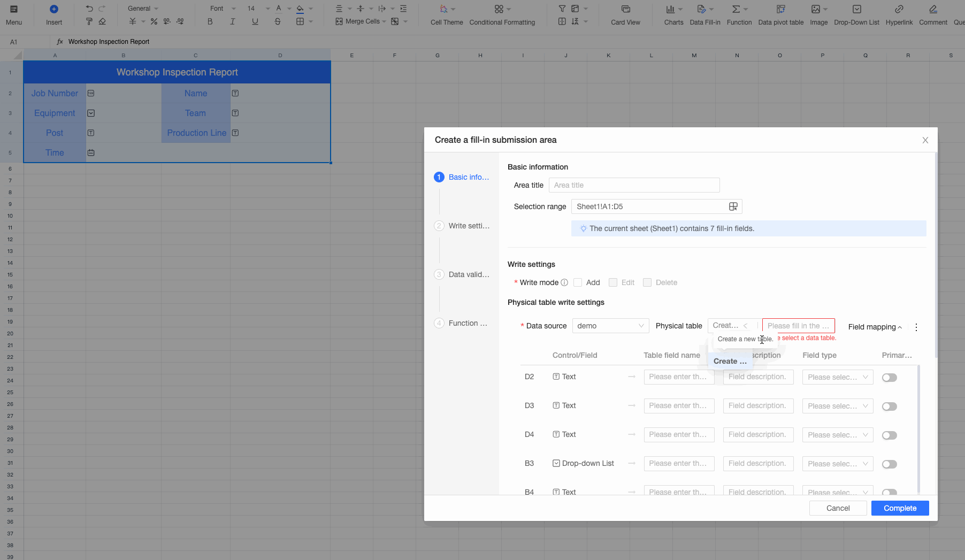Click the Write mode info icon
965x560 pixels.
point(564,282)
